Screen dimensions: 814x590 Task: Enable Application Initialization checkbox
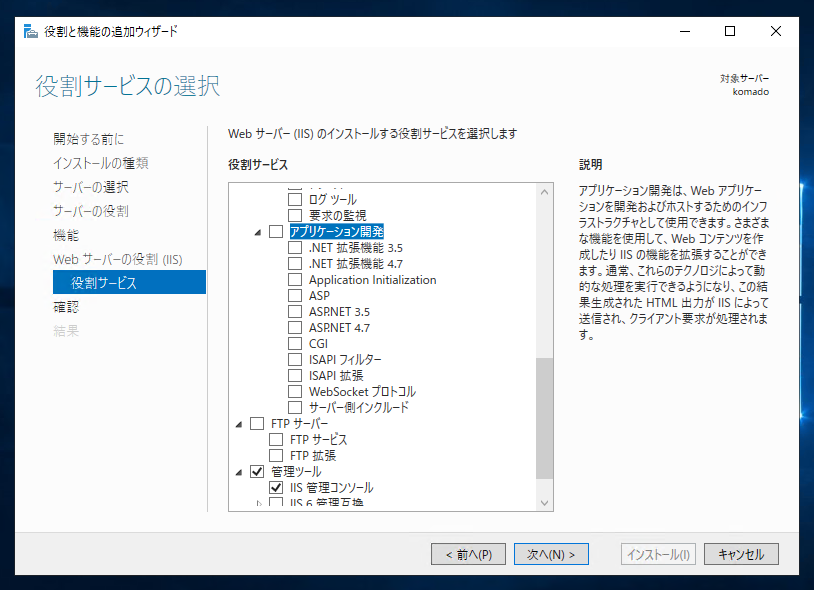[295, 280]
